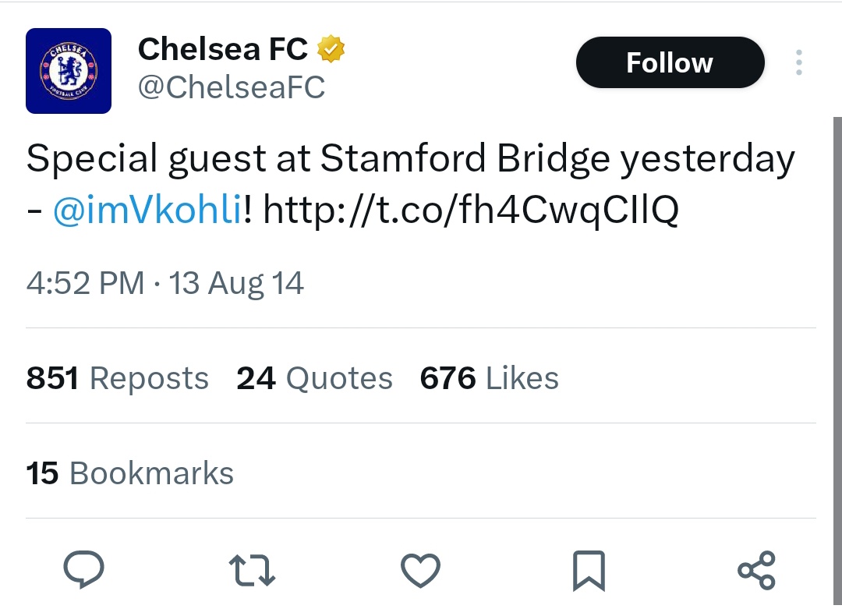
Task: Like the tweet with the heart icon
Action: coord(420,571)
